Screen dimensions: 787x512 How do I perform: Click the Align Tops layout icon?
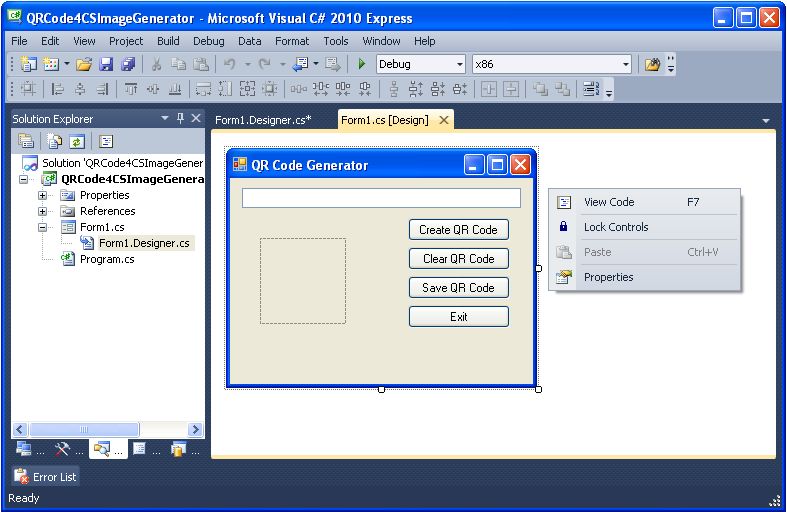131,89
